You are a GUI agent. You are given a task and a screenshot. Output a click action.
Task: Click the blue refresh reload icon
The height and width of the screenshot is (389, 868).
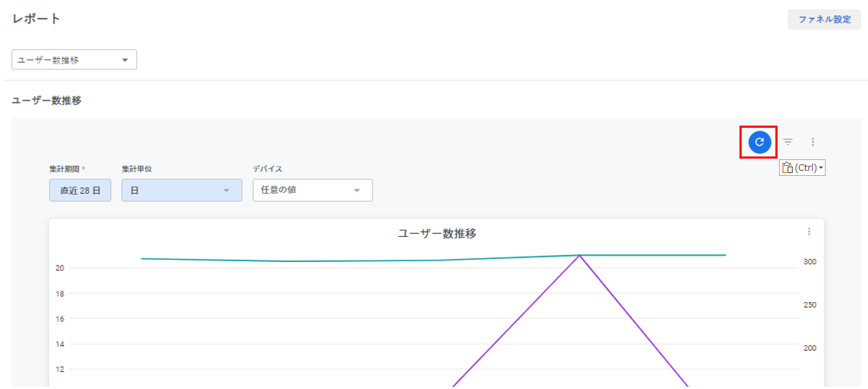point(760,142)
